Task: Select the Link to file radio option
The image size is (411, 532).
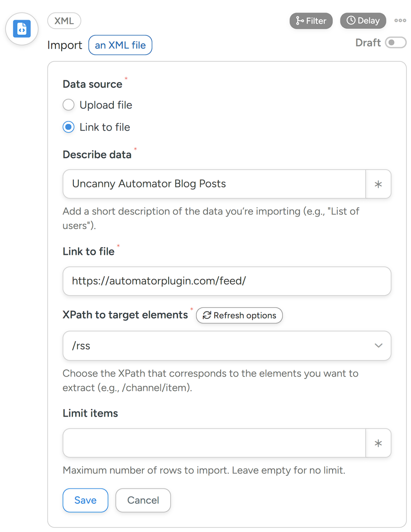Action: click(68, 127)
